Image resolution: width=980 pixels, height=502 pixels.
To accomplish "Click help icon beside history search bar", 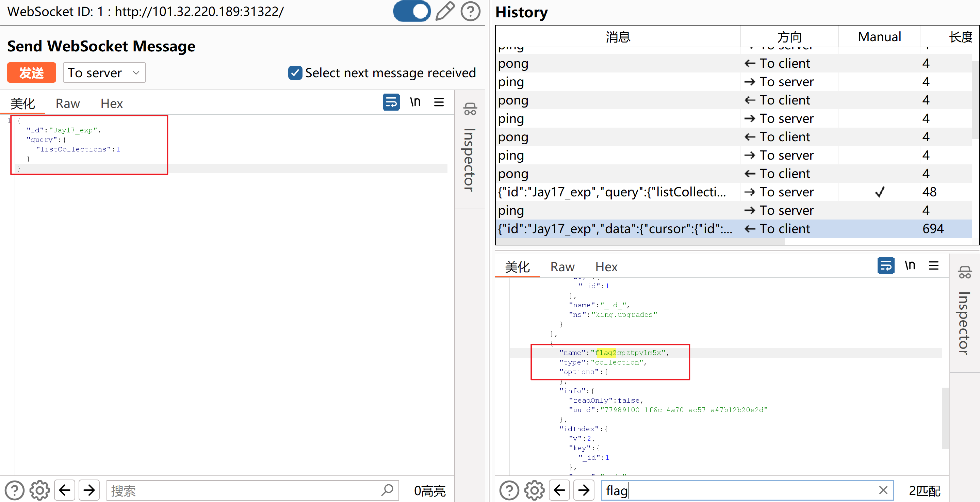I will [x=509, y=490].
